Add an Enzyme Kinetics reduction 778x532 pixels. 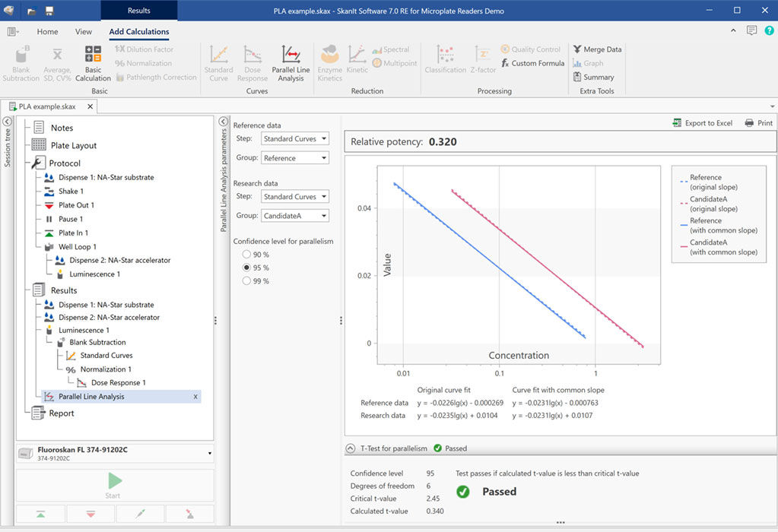click(x=329, y=63)
